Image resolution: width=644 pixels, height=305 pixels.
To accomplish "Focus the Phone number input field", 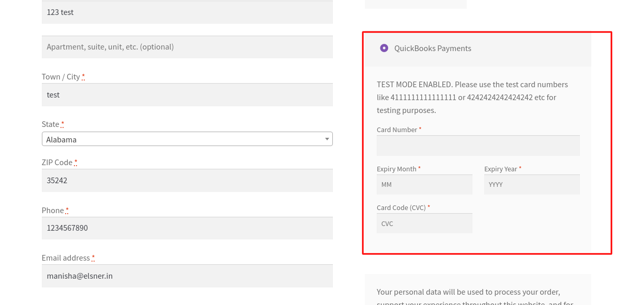I will (x=187, y=228).
